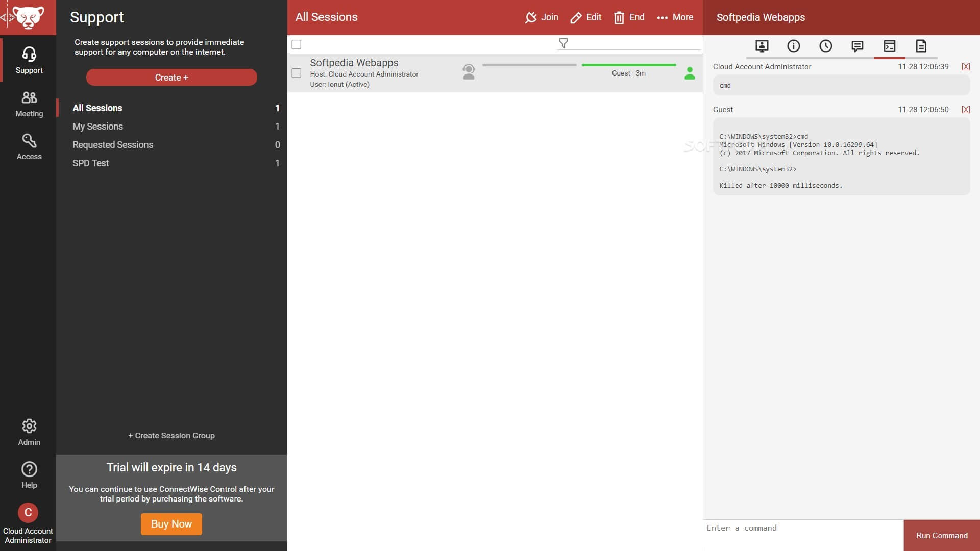Click the session info icon
The width and height of the screenshot is (980, 551).
tap(794, 46)
